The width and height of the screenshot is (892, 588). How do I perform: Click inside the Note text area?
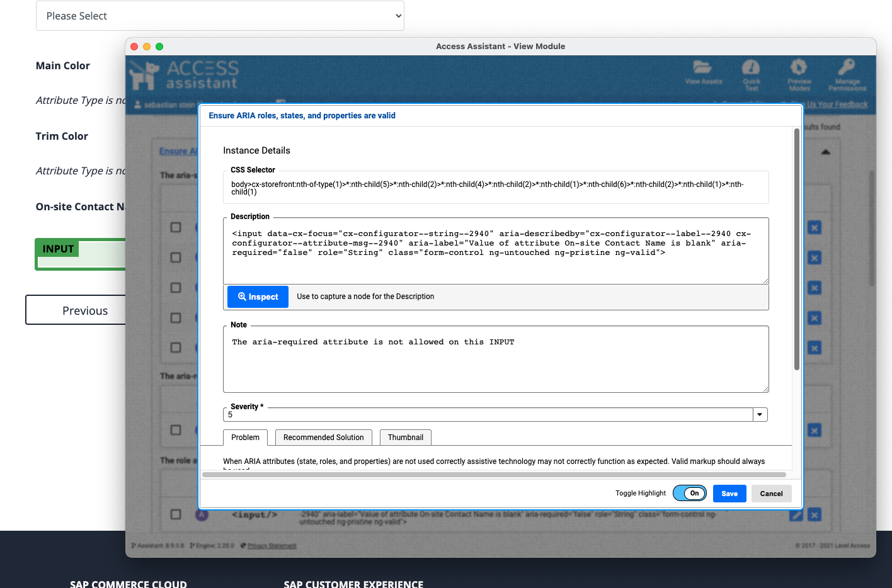[x=496, y=359]
